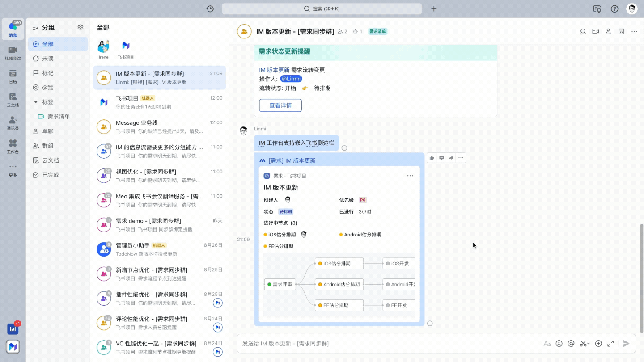Viewport: 644px width, 362px height.
Task: Select the 群组 filter
Action: click(58, 146)
